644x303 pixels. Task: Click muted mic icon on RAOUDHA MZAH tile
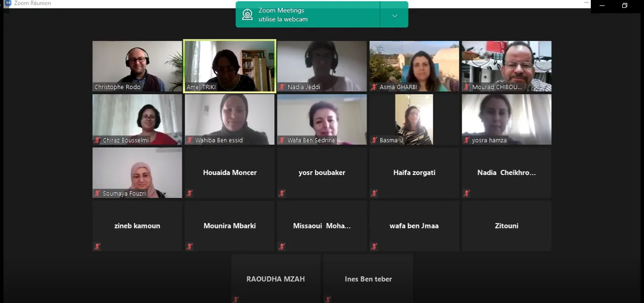[236, 299]
